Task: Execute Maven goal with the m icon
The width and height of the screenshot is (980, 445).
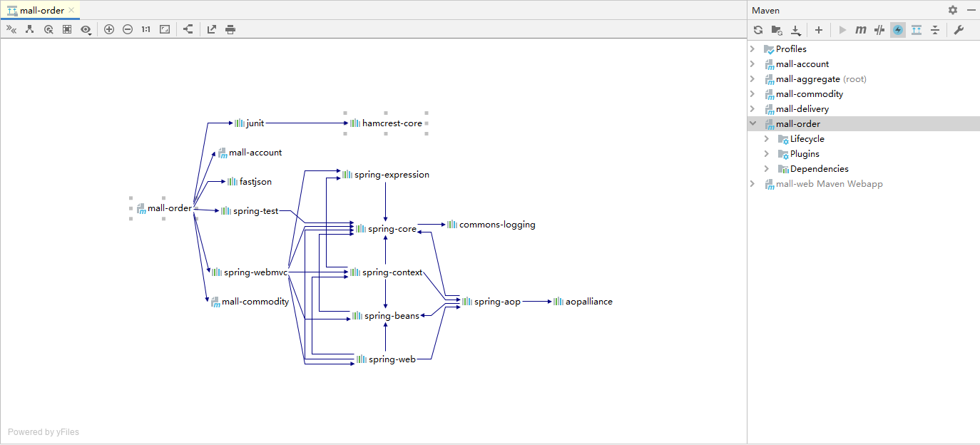Action: [x=861, y=30]
